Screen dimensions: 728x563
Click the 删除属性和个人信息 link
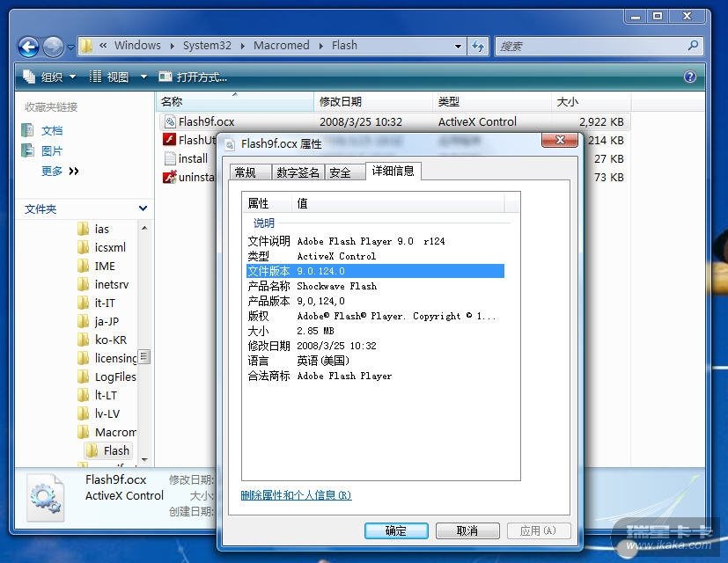click(296, 495)
